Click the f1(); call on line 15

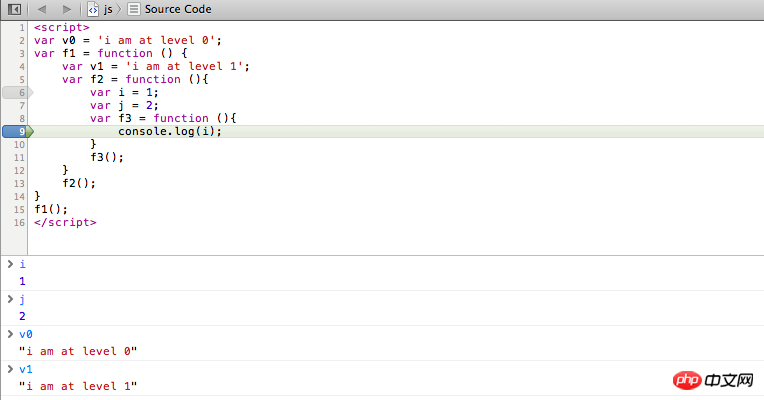pos(51,210)
